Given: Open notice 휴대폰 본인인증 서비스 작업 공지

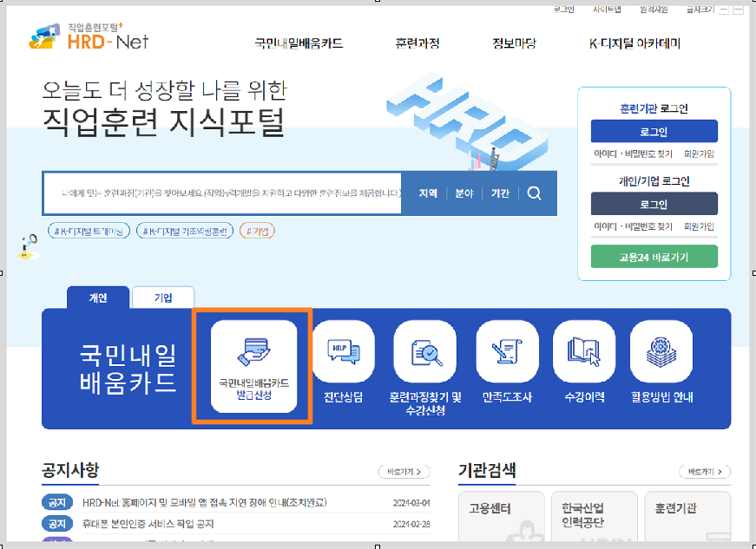Looking at the screenshot, I should (x=148, y=524).
